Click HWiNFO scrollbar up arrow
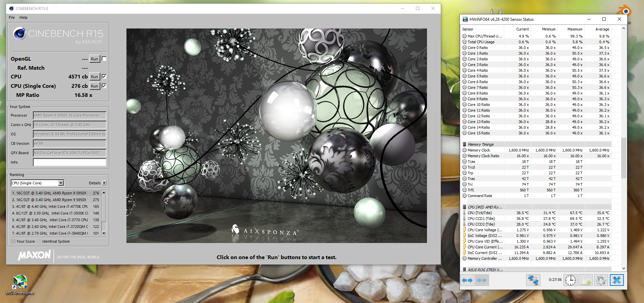 pyautogui.click(x=624, y=28)
